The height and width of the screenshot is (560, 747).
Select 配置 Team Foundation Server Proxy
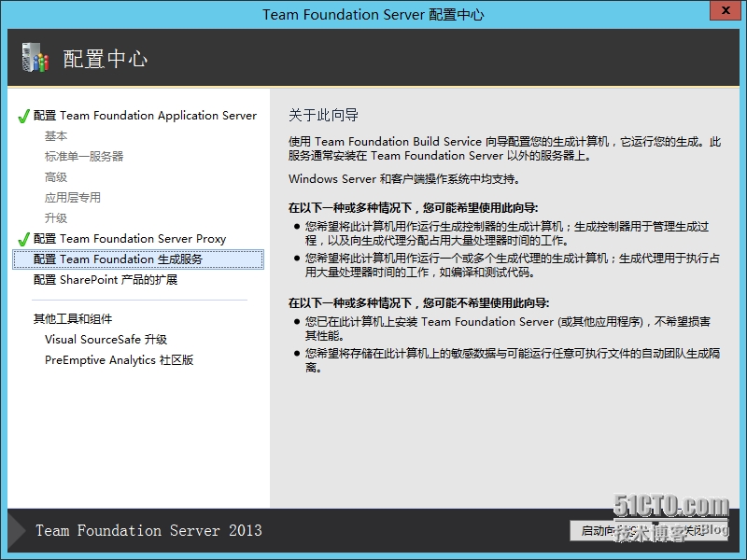pos(130,239)
